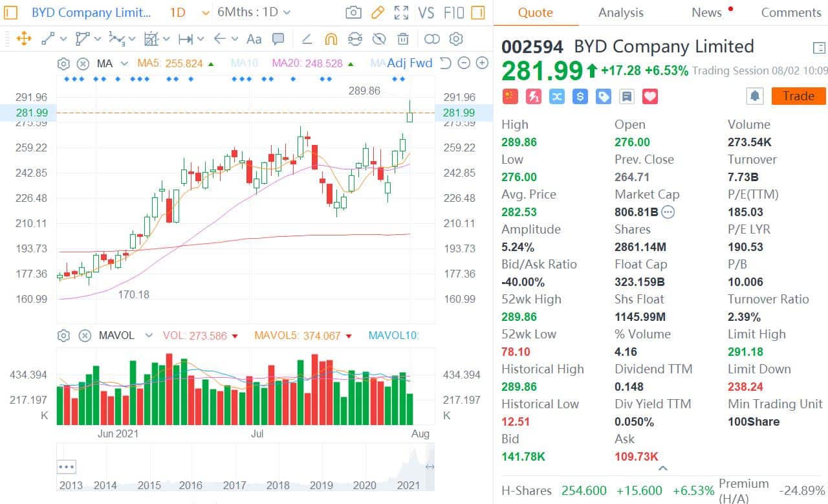Toggle the left sidebar panel icon
Viewport: 828px width, 504px height.
(12, 12)
